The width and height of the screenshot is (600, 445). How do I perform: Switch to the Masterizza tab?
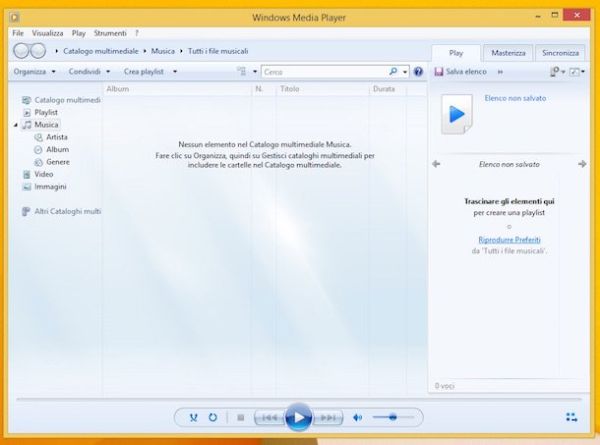(x=507, y=52)
